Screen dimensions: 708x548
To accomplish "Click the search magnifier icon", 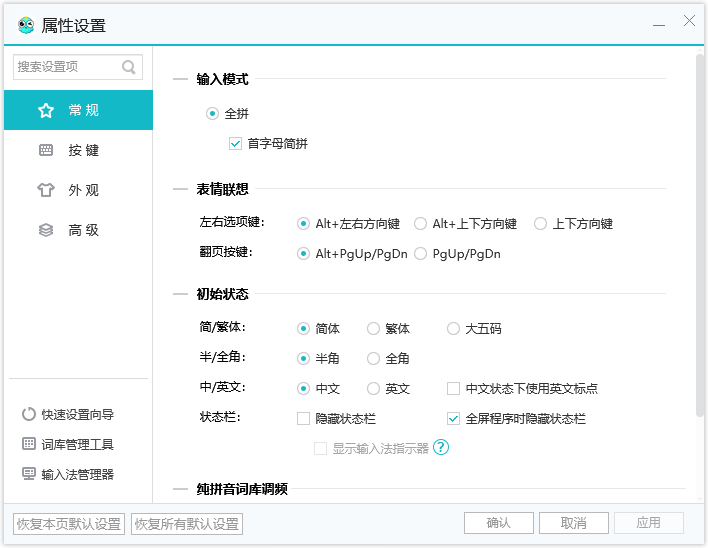I will click(128, 68).
